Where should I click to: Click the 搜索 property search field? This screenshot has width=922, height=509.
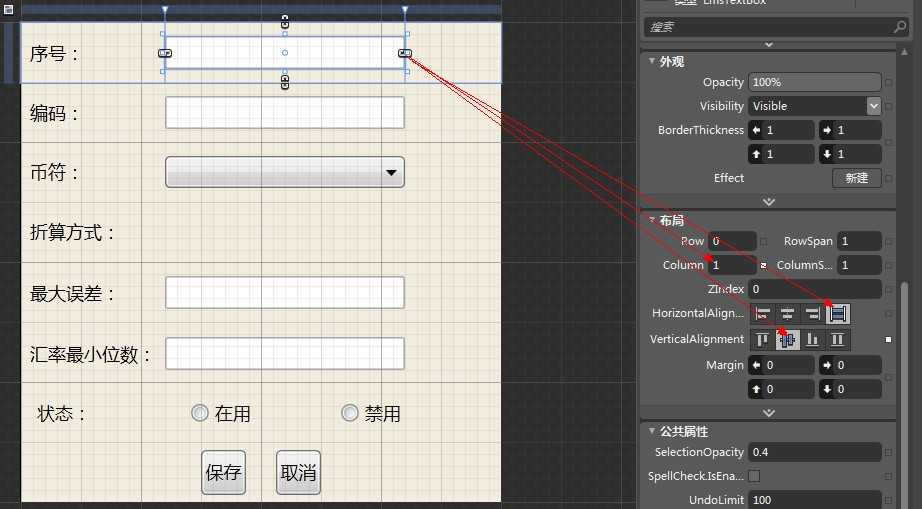[x=776, y=26]
